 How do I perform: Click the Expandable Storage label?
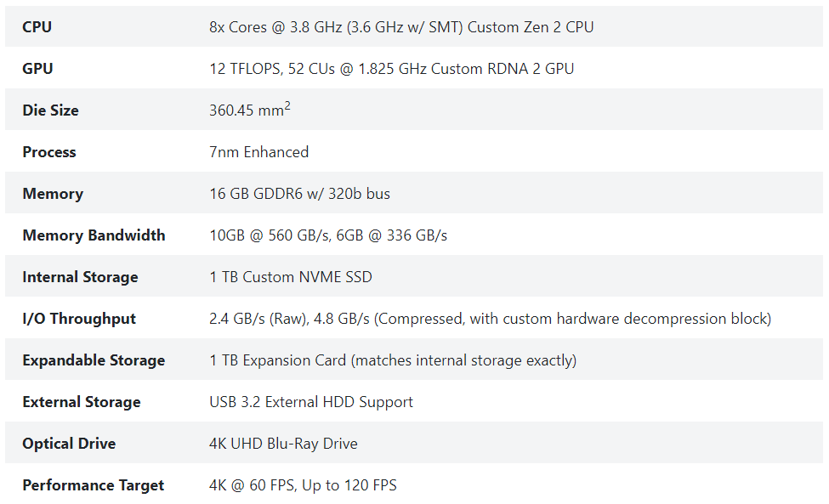tap(94, 361)
